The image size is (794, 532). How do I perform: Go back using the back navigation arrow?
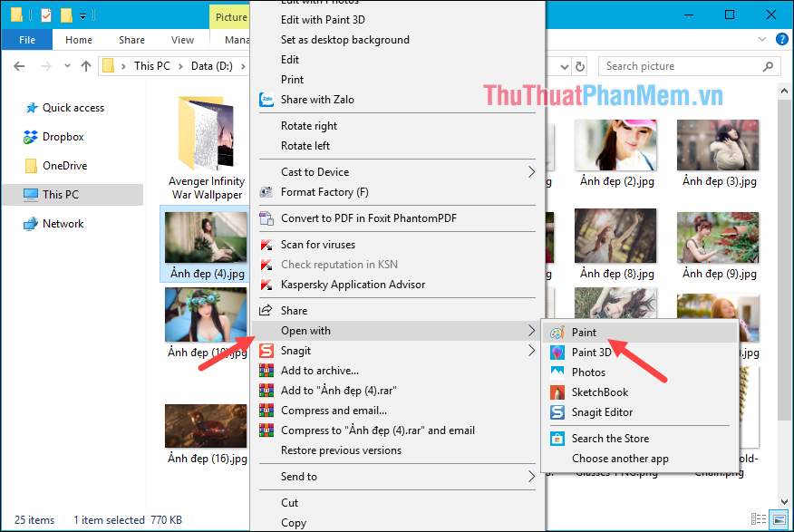19,65
